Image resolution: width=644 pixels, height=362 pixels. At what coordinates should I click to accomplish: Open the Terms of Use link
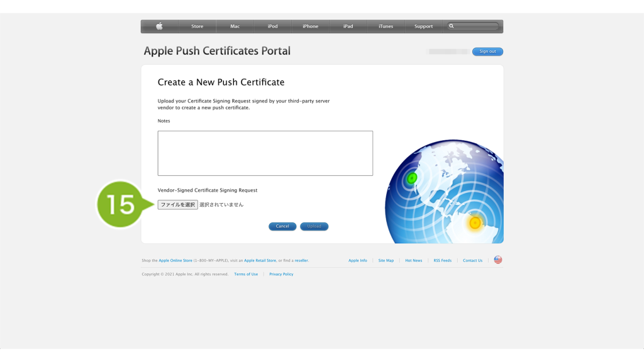click(x=246, y=275)
